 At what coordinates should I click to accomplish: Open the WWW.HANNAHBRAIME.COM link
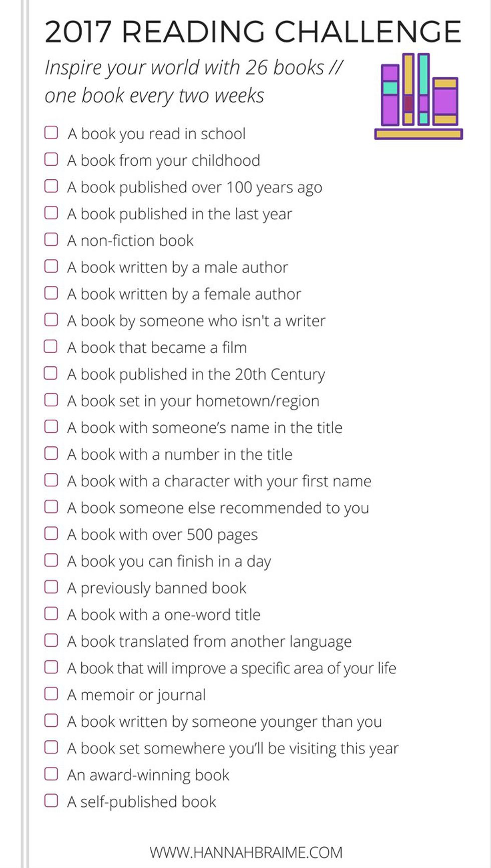pyautogui.click(x=245, y=852)
